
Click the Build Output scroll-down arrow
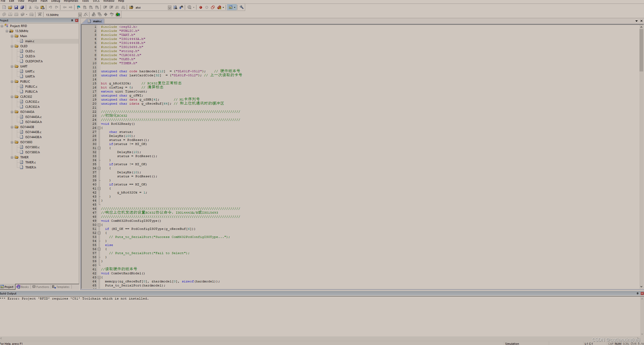click(642, 334)
